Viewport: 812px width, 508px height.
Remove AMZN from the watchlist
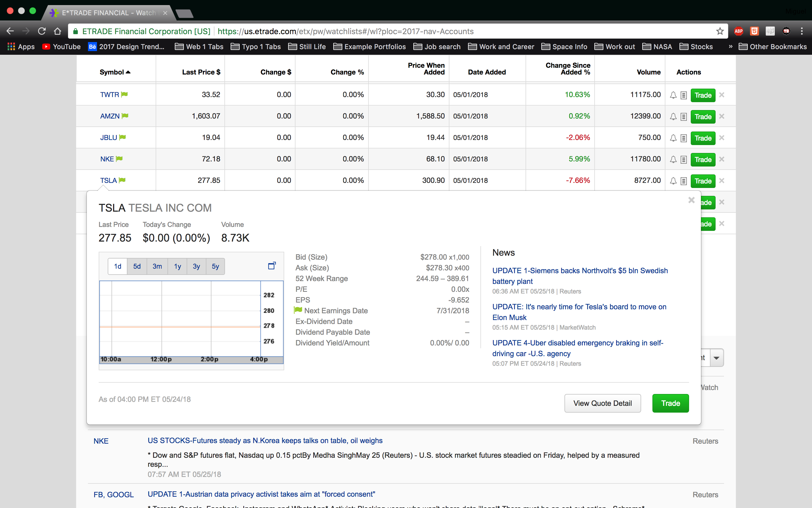[722, 116]
